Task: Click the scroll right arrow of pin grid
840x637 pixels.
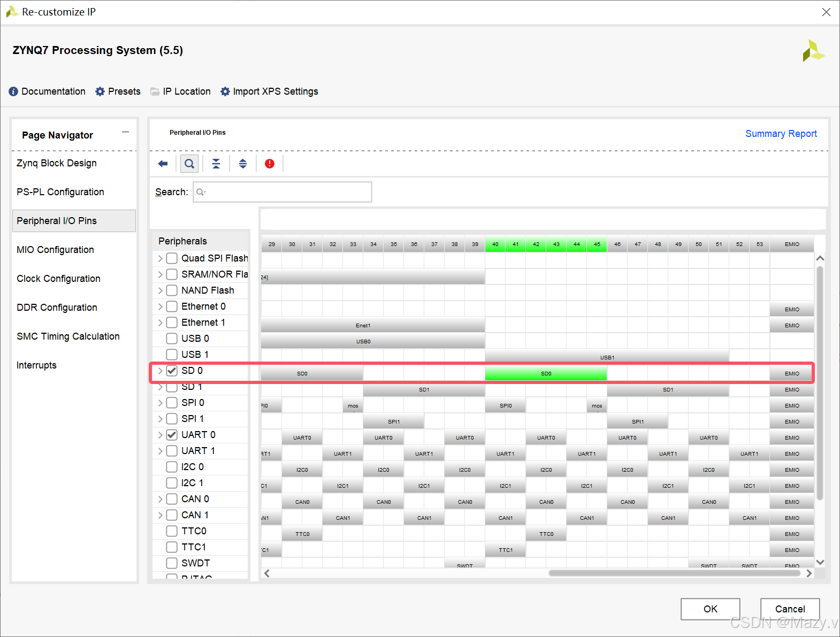Action: (809, 573)
